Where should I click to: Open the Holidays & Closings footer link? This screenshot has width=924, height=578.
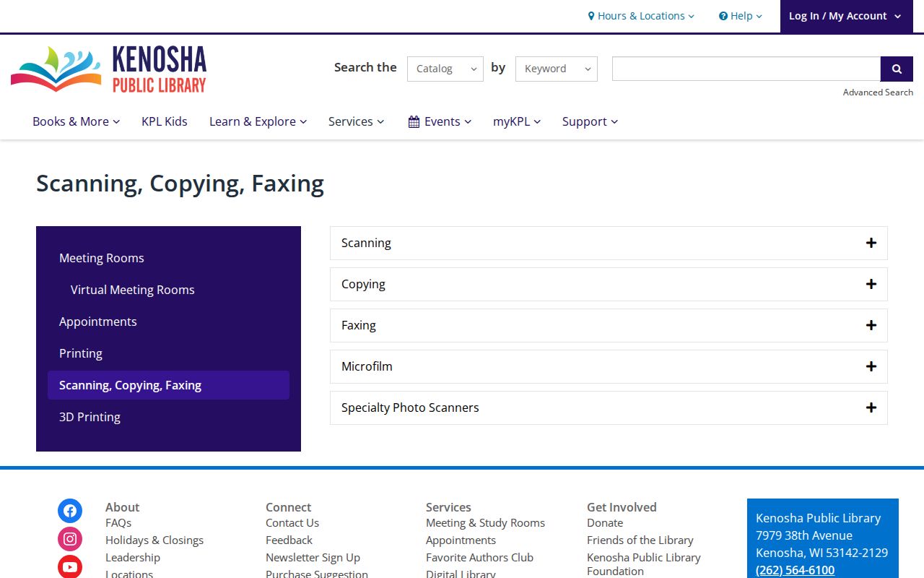click(x=154, y=540)
